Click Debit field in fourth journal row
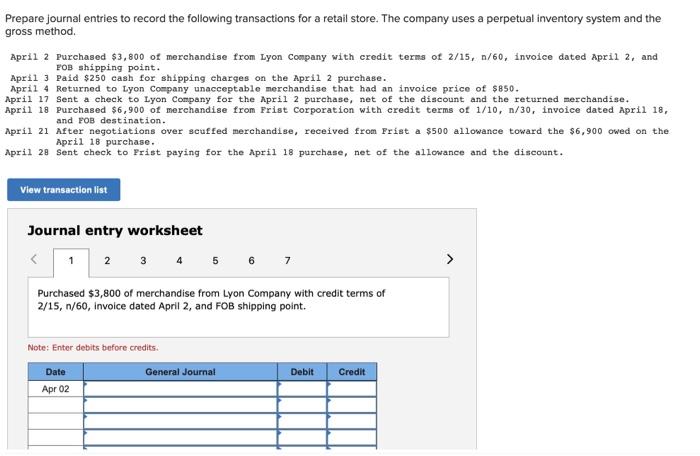This screenshot has width=700, height=456. pos(302,437)
